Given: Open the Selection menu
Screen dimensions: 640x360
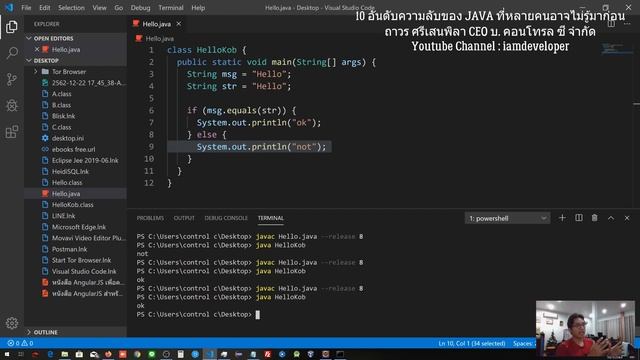Looking at the screenshot, I should click(71, 8).
